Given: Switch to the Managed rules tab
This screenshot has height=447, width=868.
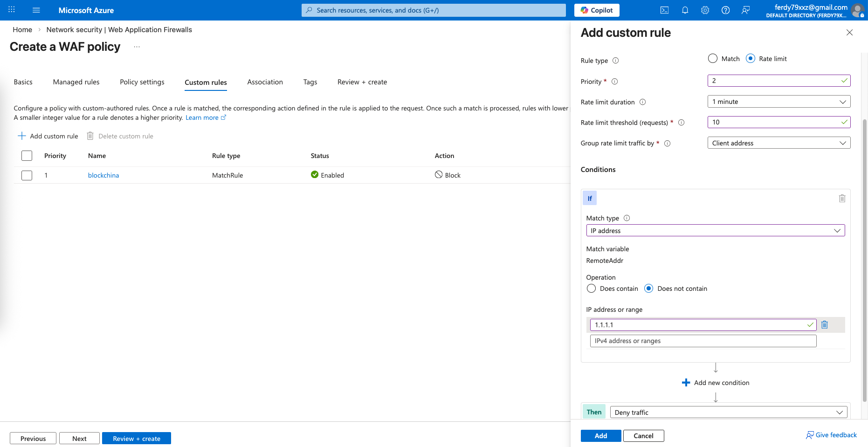Looking at the screenshot, I should (76, 82).
